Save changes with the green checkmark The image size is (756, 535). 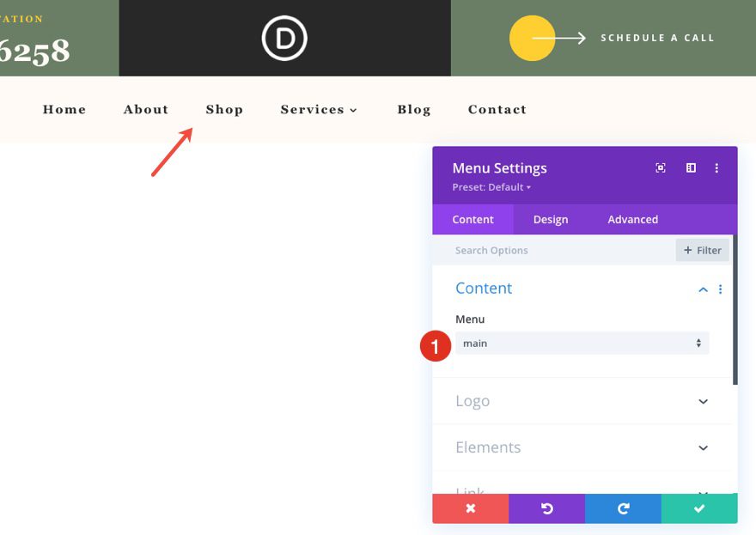699,508
